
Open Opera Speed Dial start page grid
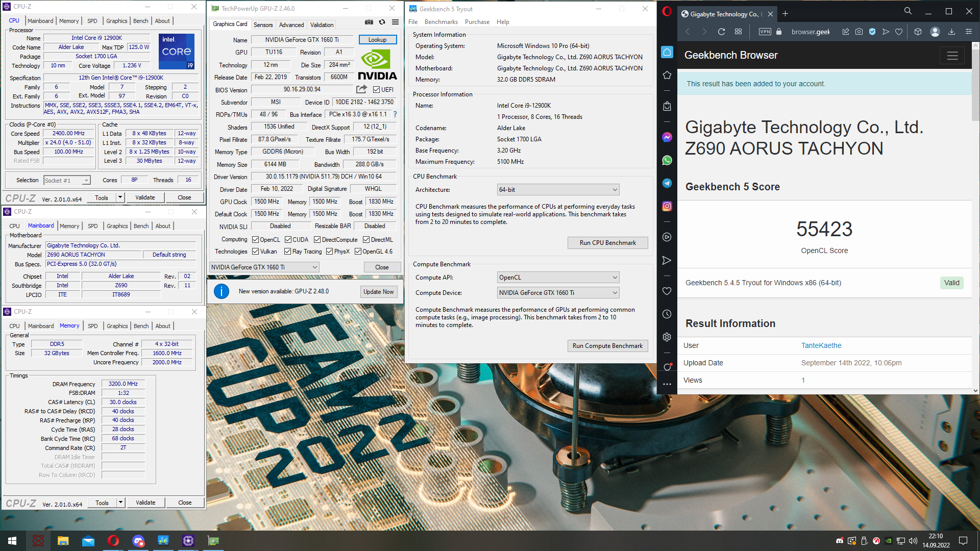(738, 32)
